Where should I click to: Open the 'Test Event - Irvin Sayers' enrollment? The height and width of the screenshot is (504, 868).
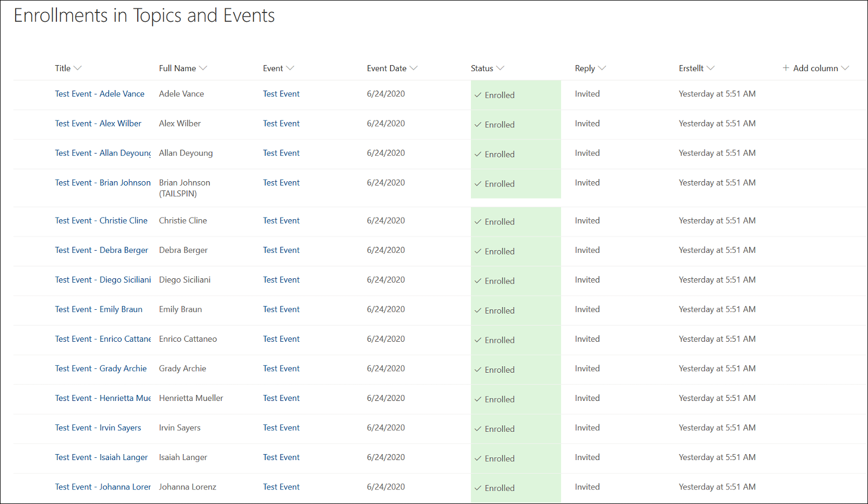[x=98, y=428]
